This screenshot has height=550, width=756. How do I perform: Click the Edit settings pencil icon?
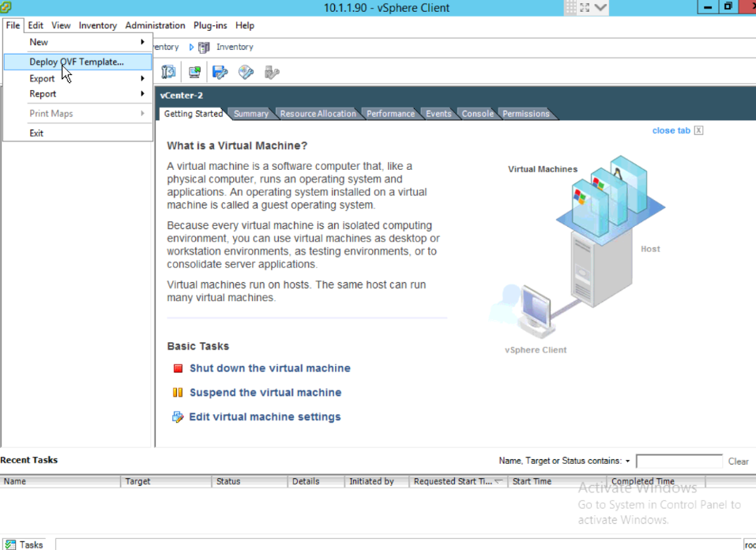pyautogui.click(x=178, y=416)
